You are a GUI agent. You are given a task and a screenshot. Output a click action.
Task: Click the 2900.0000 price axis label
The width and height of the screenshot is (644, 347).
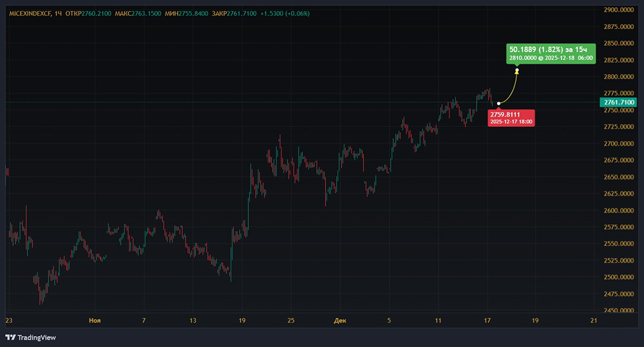pyautogui.click(x=618, y=10)
